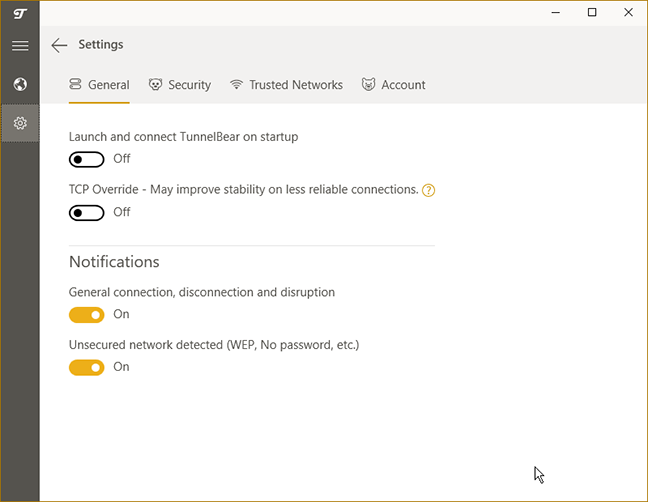Turn on the TCP Override toggle
Image resolution: width=648 pixels, height=502 pixels.
tap(87, 212)
